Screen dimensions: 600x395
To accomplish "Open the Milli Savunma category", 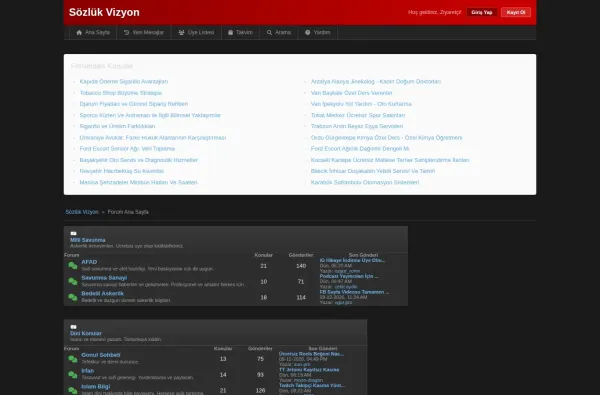I will [88, 240].
